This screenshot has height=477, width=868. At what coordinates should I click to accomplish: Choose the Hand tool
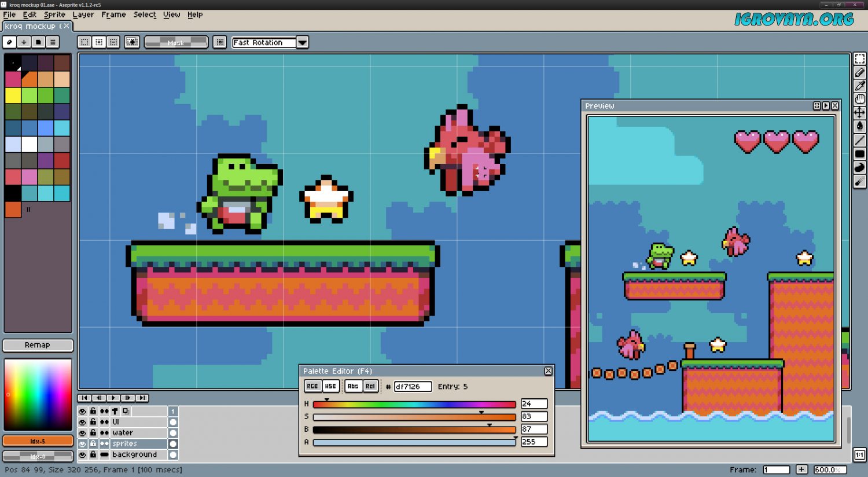pyautogui.click(x=860, y=100)
